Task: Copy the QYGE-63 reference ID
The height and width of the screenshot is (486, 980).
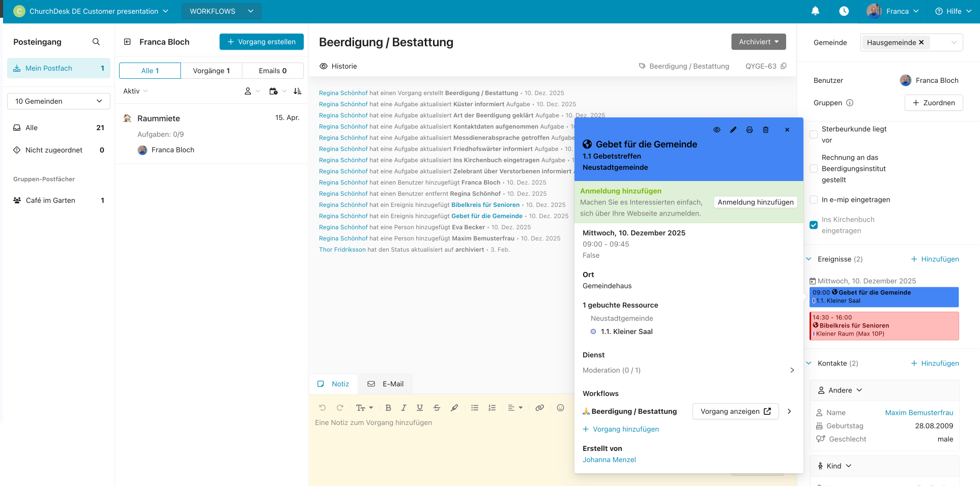Action: click(784, 66)
